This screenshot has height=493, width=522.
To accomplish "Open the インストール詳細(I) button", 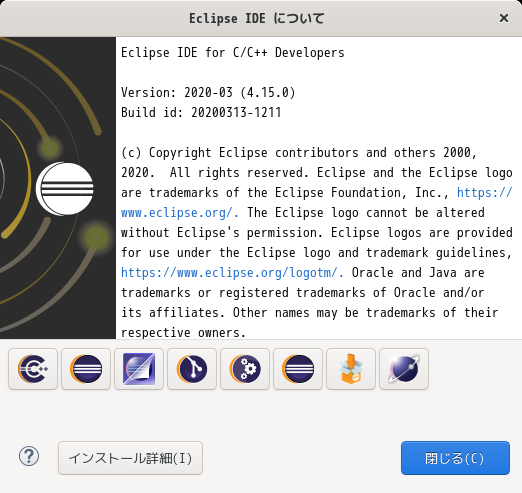I will coord(130,458).
